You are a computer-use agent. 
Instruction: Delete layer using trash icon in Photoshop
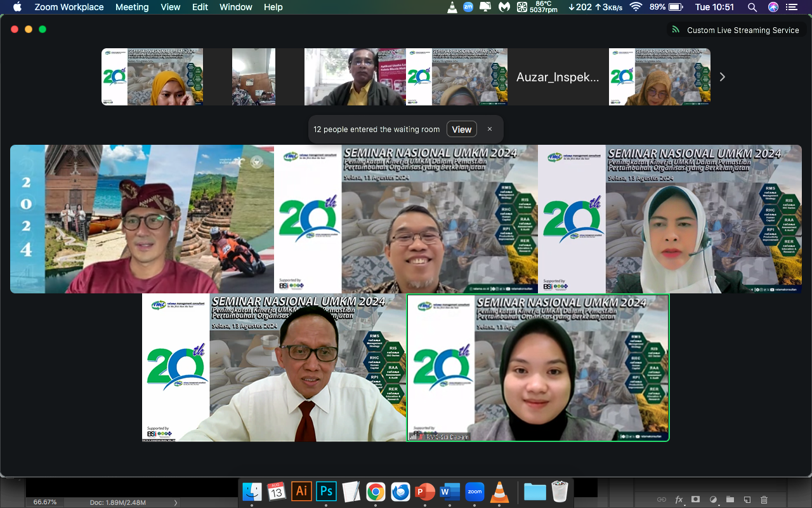[764, 500]
